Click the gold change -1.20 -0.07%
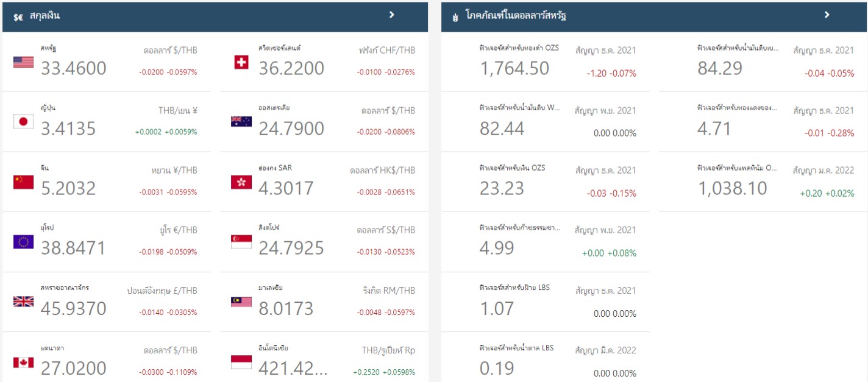Image resolution: width=868 pixels, height=382 pixels. pyautogui.click(x=611, y=73)
